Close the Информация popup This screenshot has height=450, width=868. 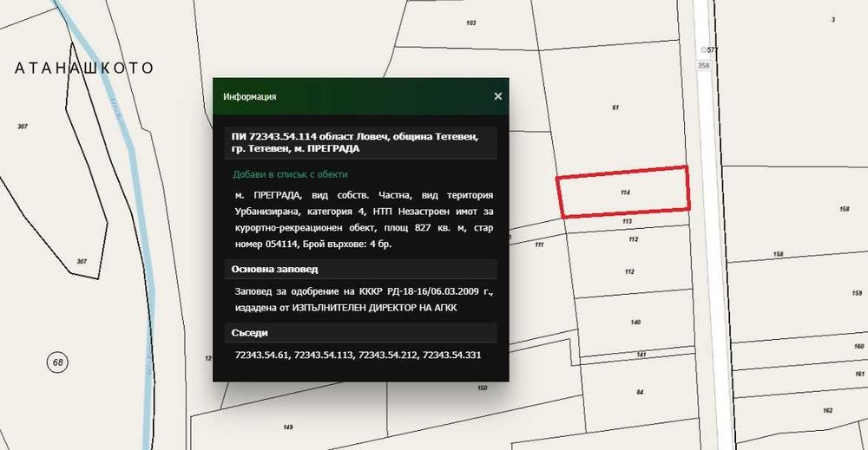[x=497, y=96]
